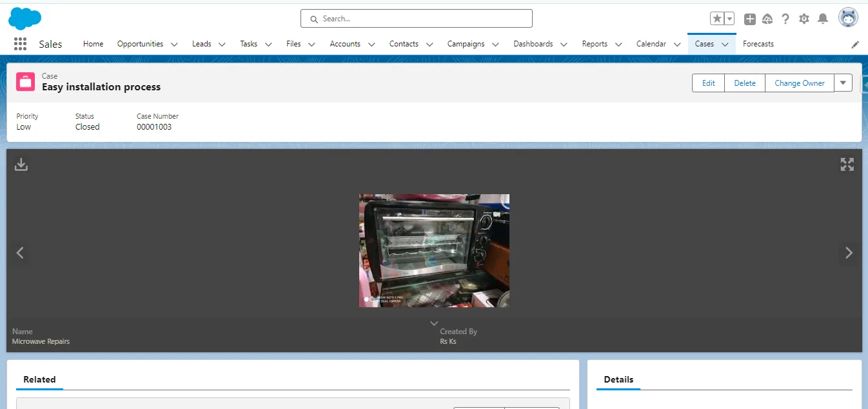
Task: Delete this case record
Action: (x=744, y=83)
